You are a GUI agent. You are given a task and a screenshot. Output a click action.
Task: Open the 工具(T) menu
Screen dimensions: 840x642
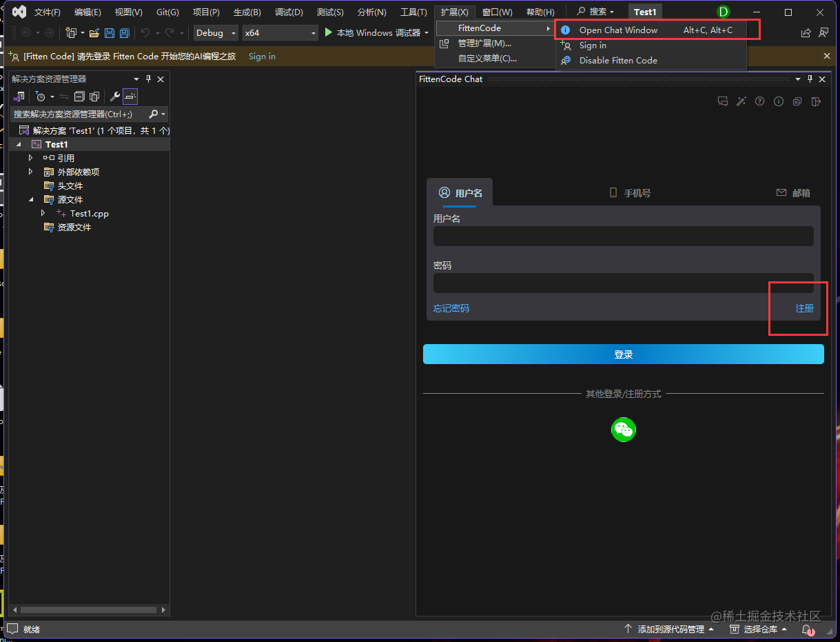point(413,12)
